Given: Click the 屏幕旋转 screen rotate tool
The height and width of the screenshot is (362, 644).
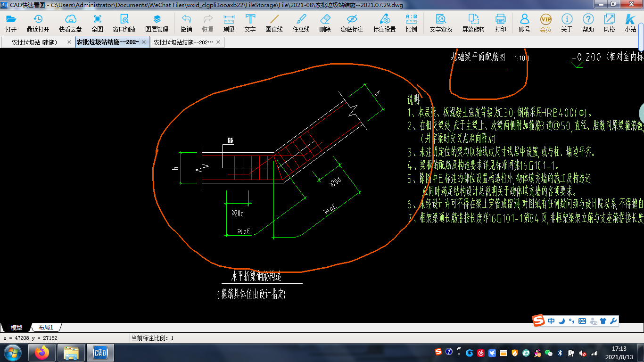Looking at the screenshot, I should pyautogui.click(x=473, y=23).
